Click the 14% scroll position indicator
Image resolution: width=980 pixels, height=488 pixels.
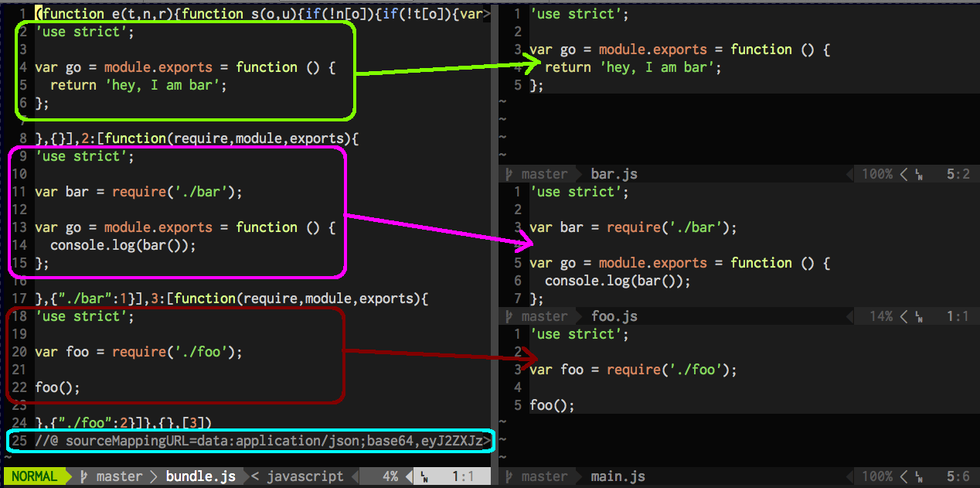click(880, 316)
